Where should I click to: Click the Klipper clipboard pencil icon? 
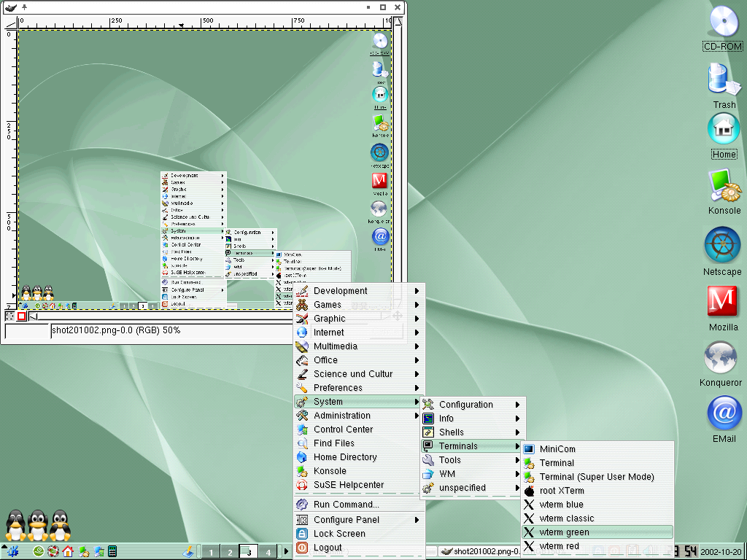click(188, 551)
